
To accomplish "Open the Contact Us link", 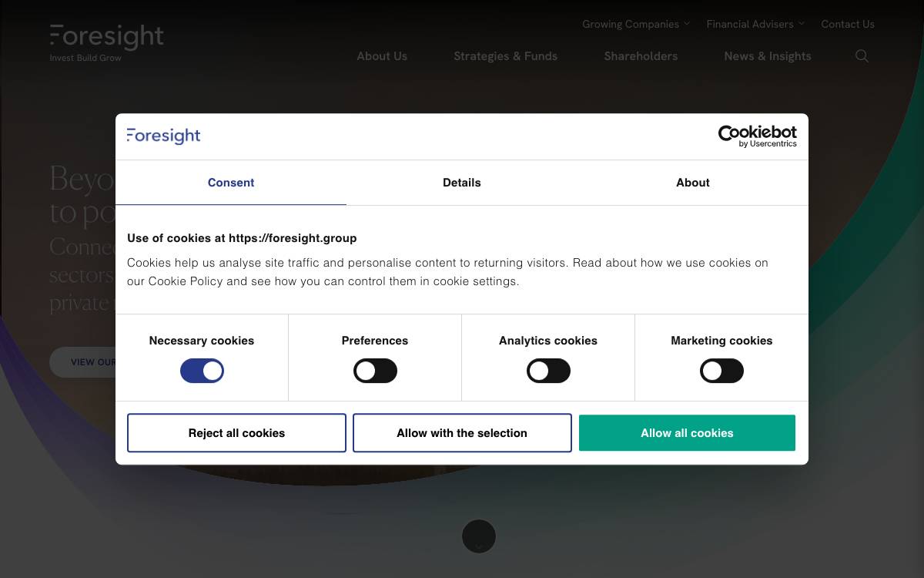I will [848, 24].
